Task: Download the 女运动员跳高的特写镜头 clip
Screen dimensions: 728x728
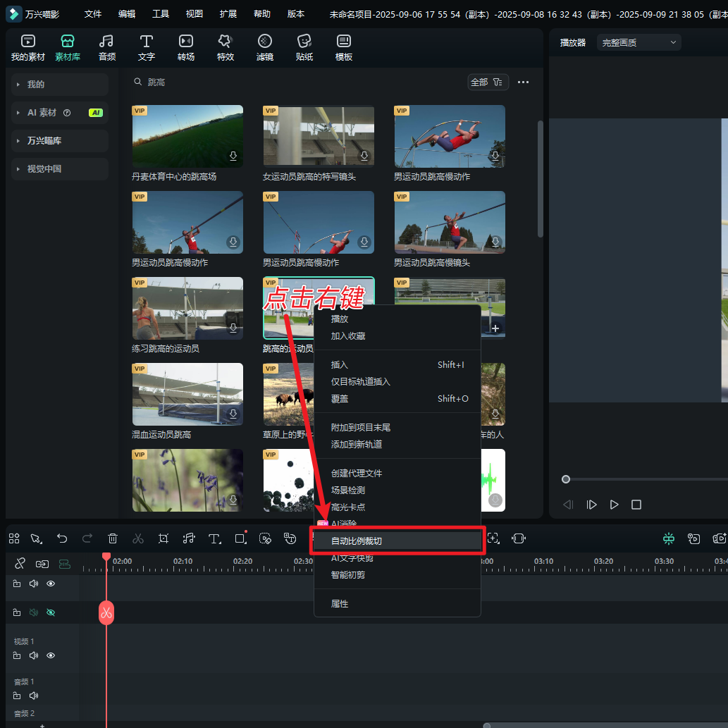Action: point(364,156)
